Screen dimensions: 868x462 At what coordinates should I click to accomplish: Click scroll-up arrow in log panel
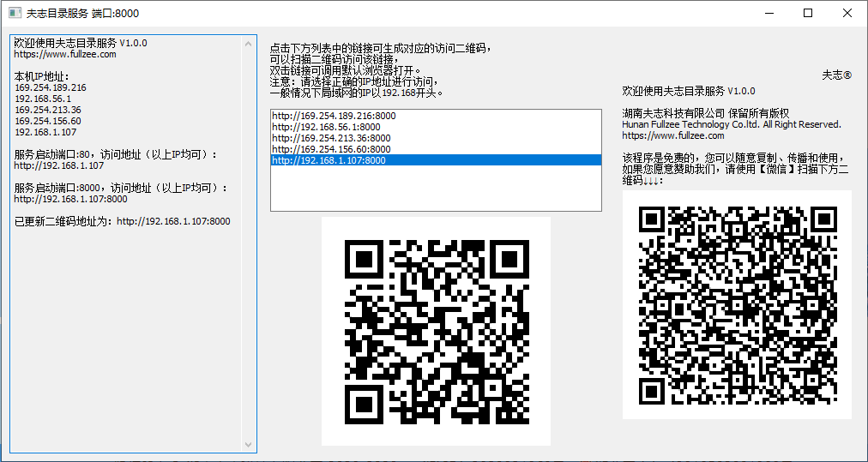pos(248,43)
